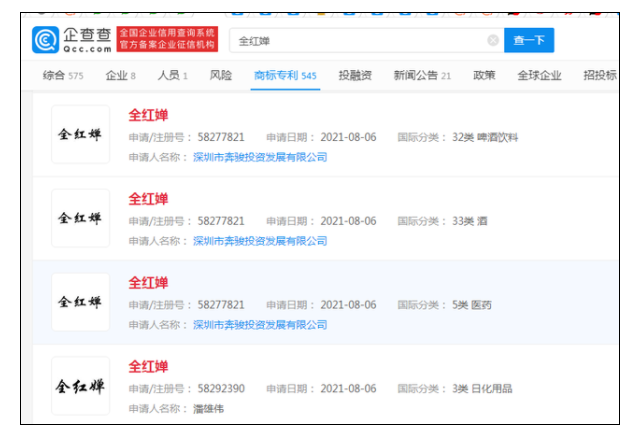Image resolution: width=627 pixels, height=432 pixels.
Task: Open the 投融资 tab
Action: [x=355, y=75]
